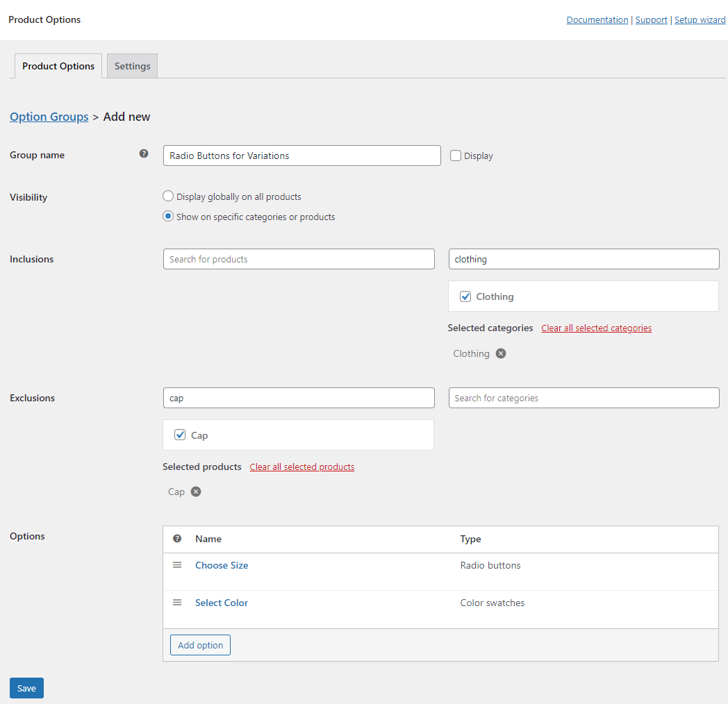Grab the drag handle for Choose Size

coord(177,565)
